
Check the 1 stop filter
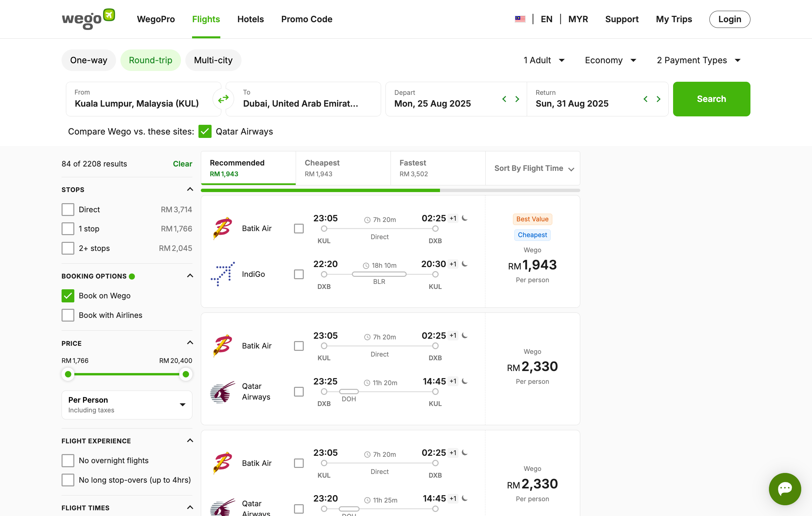68,229
